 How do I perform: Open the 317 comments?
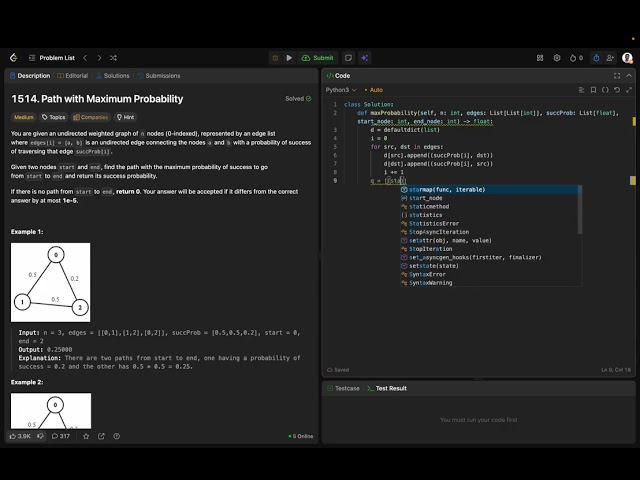(60, 436)
